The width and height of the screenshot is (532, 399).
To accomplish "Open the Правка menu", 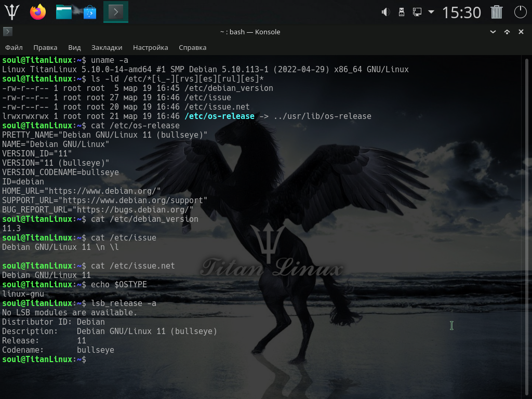I will 45,47.
